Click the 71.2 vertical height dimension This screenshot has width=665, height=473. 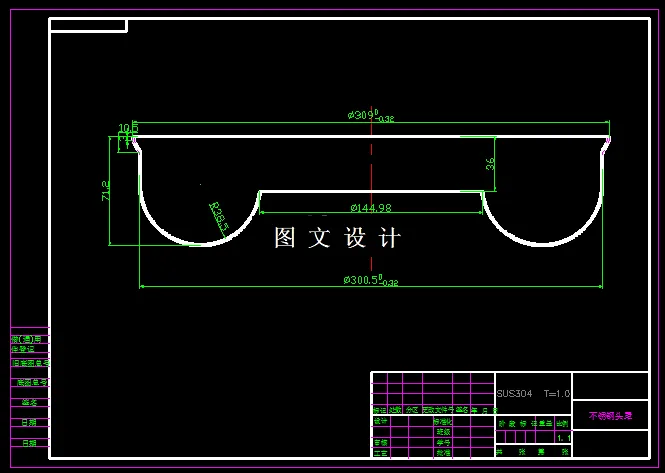(106, 191)
